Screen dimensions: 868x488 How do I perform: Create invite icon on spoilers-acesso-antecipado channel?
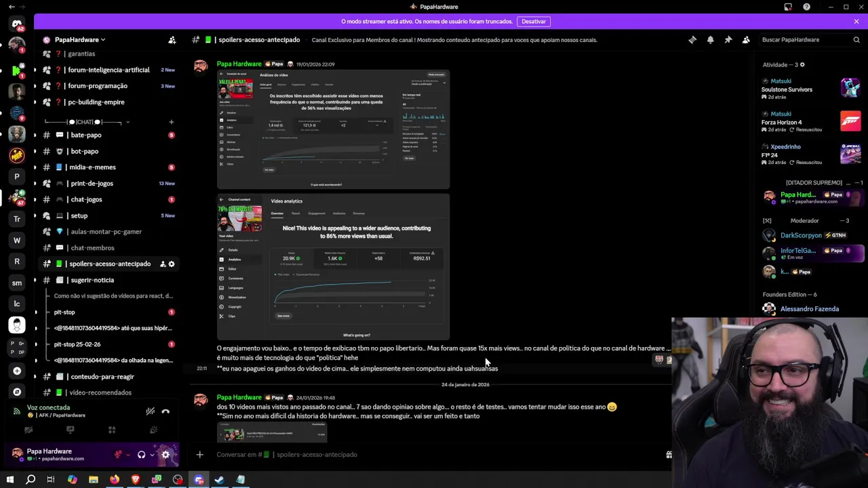(x=163, y=264)
